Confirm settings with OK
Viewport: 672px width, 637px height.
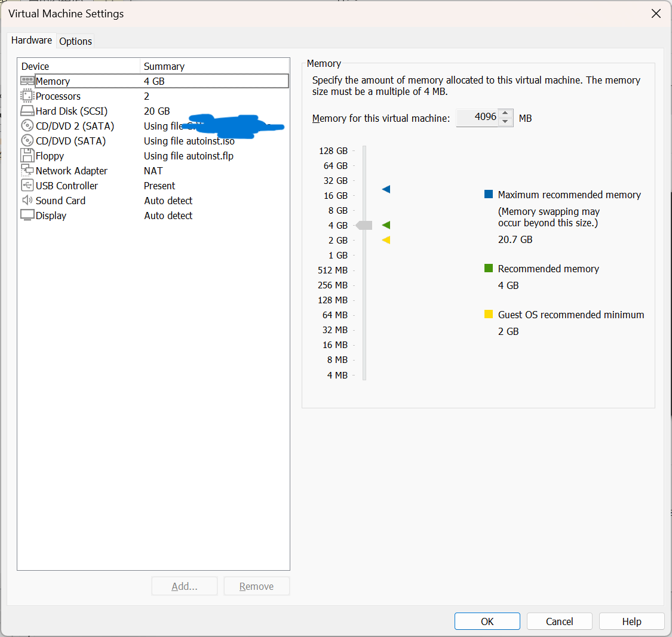[487, 621]
